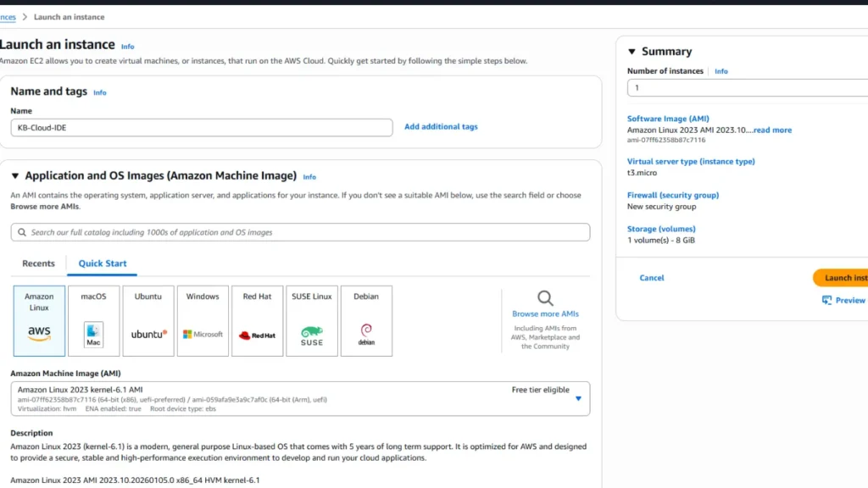Choose the macOS image tile

coord(93,320)
